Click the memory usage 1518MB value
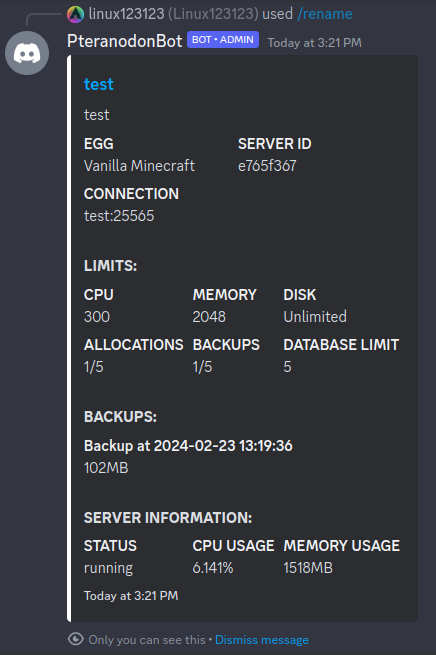The width and height of the screenshot is (436, 655). click(x=308, y=568)
